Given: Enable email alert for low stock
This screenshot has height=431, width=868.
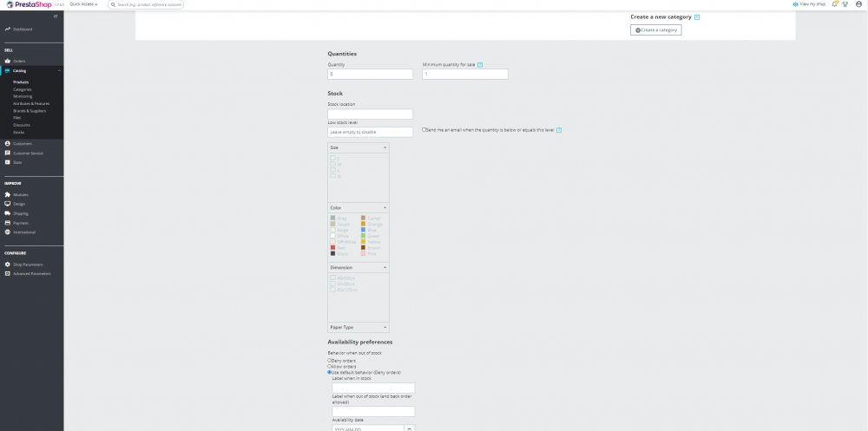Looking at the screenshot, I should click(424, 130).
